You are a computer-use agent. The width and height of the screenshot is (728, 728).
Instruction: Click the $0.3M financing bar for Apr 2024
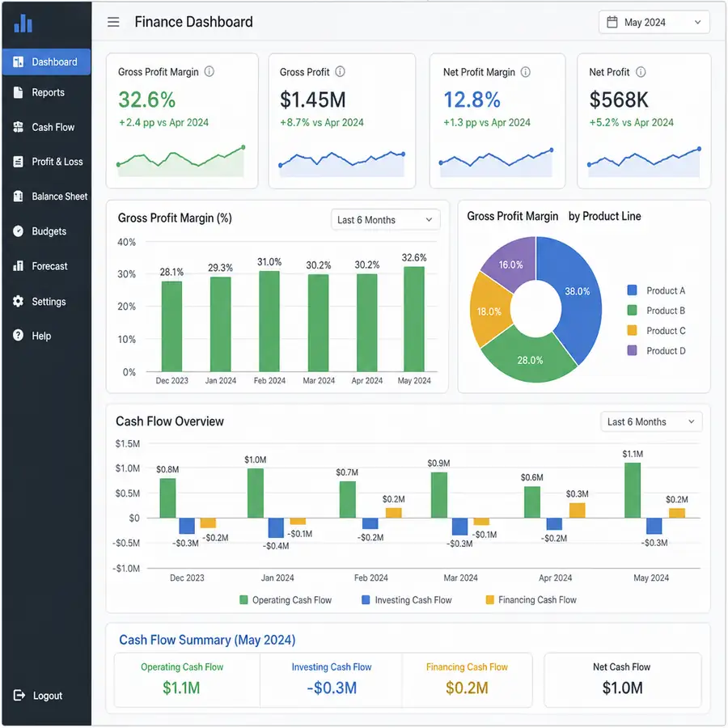577,510
